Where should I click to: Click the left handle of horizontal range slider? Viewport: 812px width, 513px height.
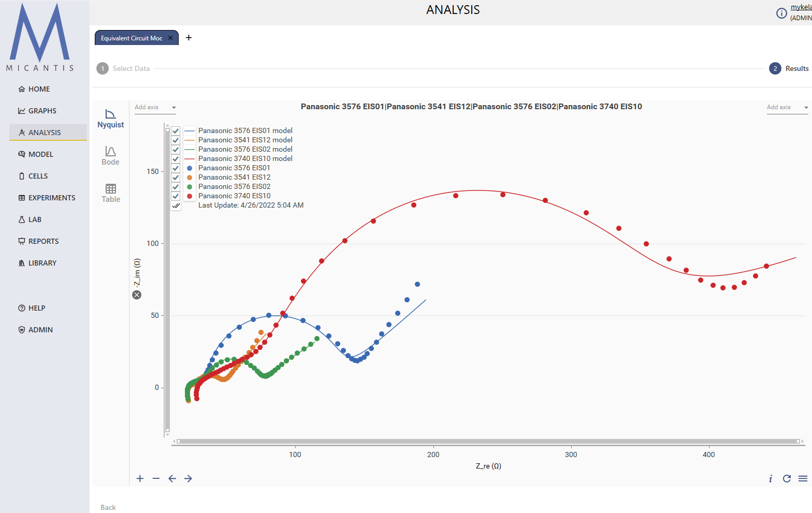pyautogui.click(x=179, y=442)
